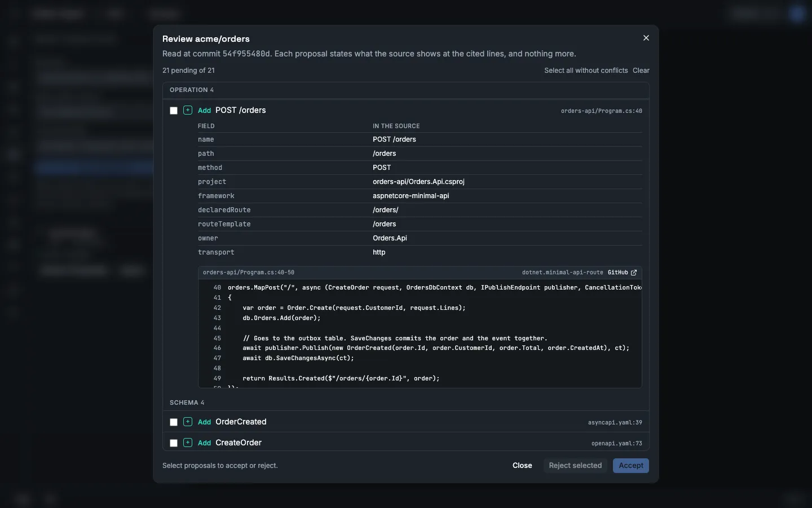Viewport: 812px width, 508px height.
Task: Click the method value POST
Action: click(x=382, y=168)
